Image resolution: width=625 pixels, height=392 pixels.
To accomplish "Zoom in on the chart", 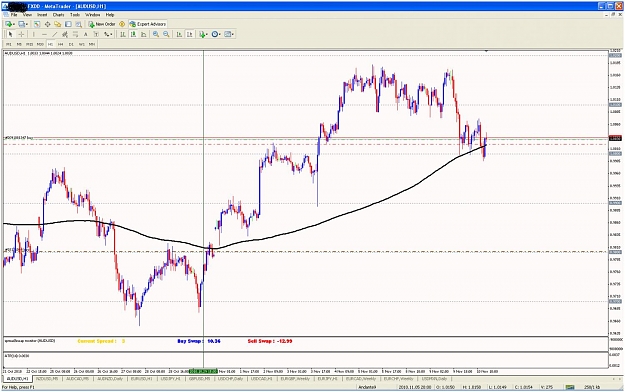I will click(156, 34).
